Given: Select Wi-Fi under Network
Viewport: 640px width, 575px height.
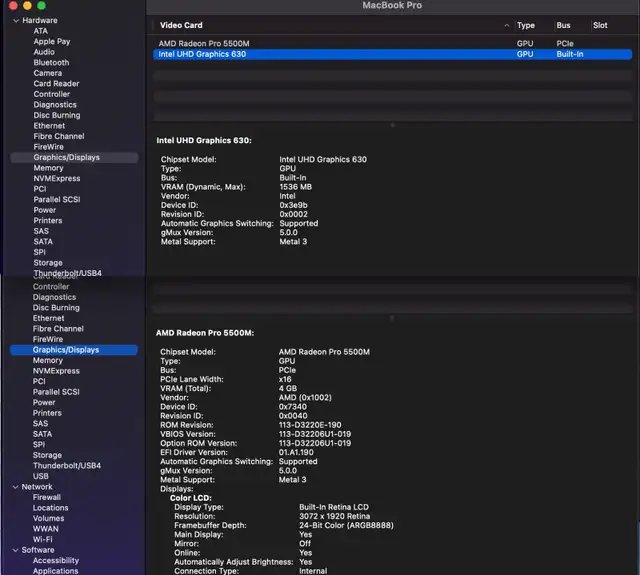Looking at the screenshot, I should [x=43, y=539].
